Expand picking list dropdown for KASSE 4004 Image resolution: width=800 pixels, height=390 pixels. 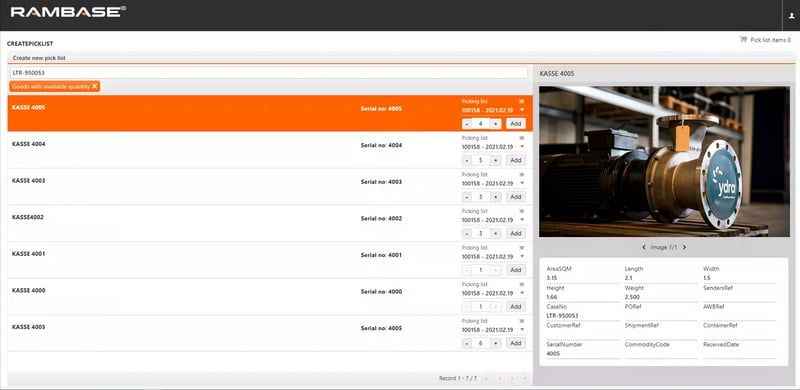pyautogui.click(x=522, y=147)
